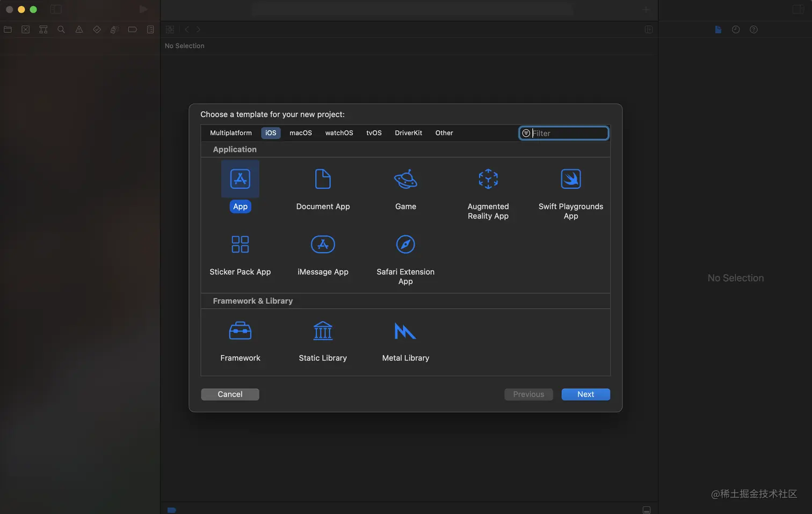This screenshot has width=812, height=514.
Task: Open the find navigator magnifier
Action: 61,30
